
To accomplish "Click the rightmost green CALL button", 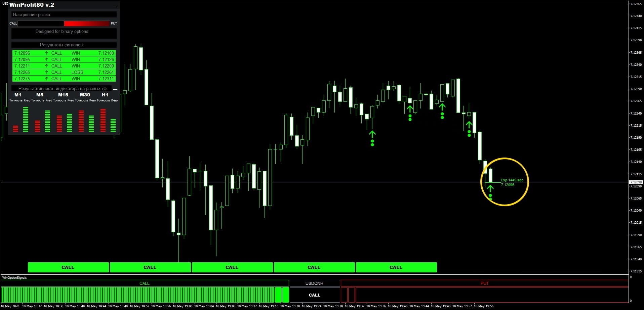I will [x=396, y=267].
